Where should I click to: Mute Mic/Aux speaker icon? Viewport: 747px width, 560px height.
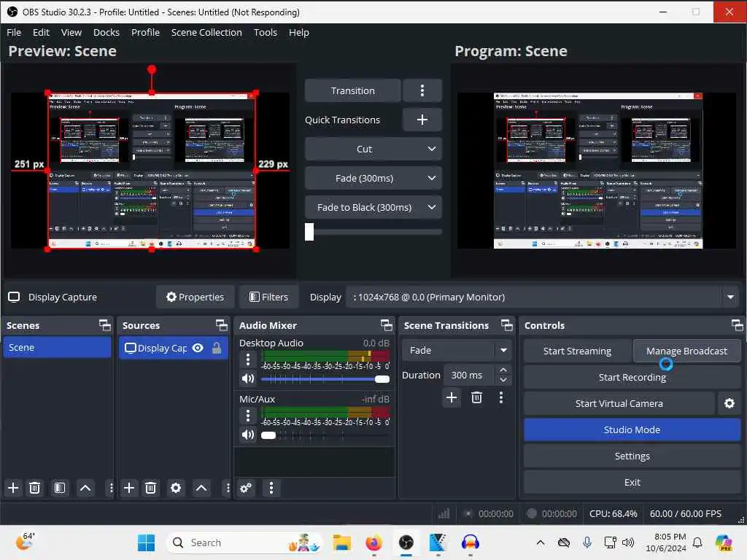pyautogui.click(x=248, y=435)
